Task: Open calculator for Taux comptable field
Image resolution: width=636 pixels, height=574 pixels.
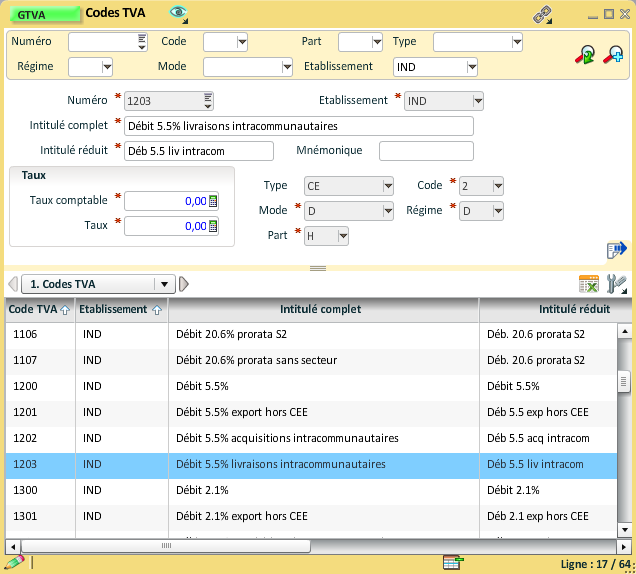Action: pyautogui.click(x=213, y=201)
